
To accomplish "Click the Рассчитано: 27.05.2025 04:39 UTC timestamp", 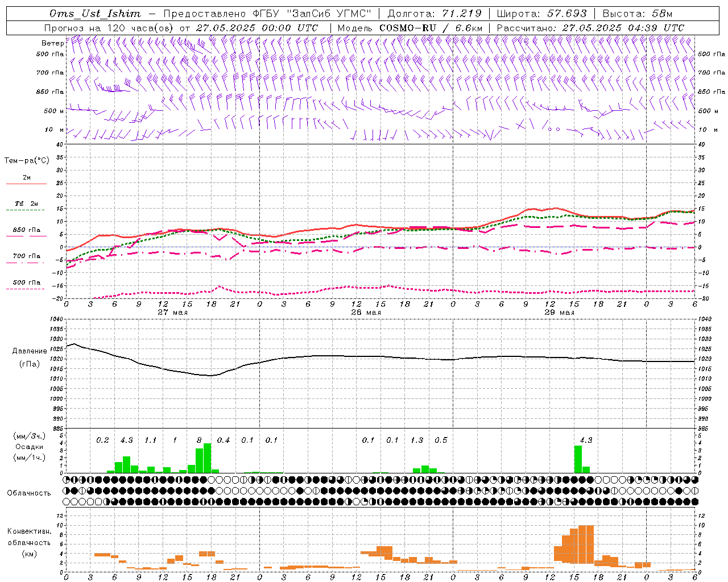I will [590, 28].
